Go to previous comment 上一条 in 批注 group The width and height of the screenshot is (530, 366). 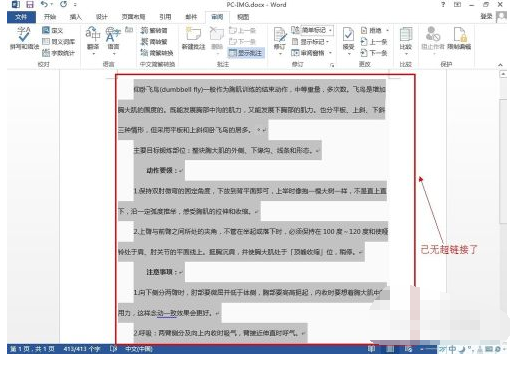(x=242, y=31)
